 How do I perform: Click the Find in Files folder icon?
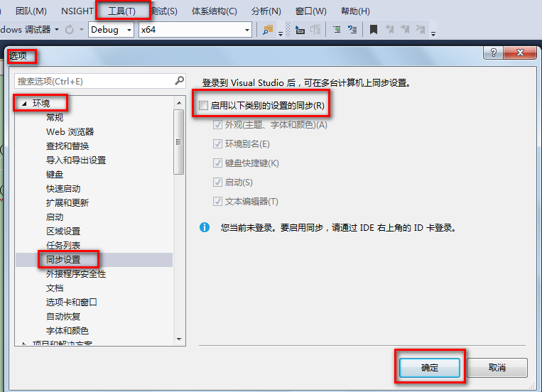pos(268,30)
